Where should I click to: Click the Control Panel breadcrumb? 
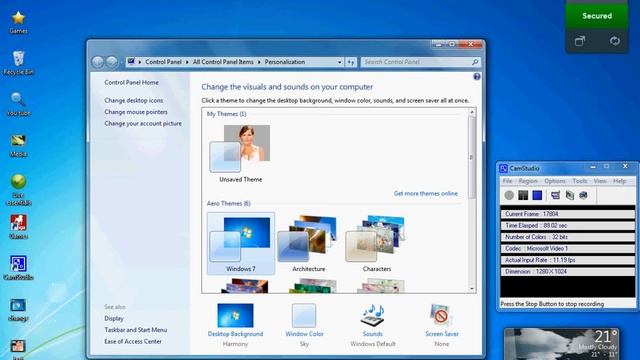pos(163,62)
